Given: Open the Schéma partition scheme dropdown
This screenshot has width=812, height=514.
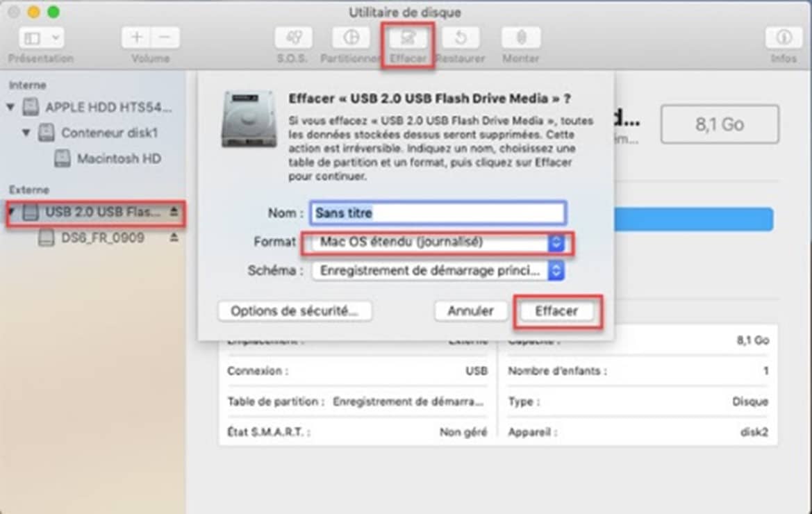Looking at the screenshot, I should coord(438,271).
